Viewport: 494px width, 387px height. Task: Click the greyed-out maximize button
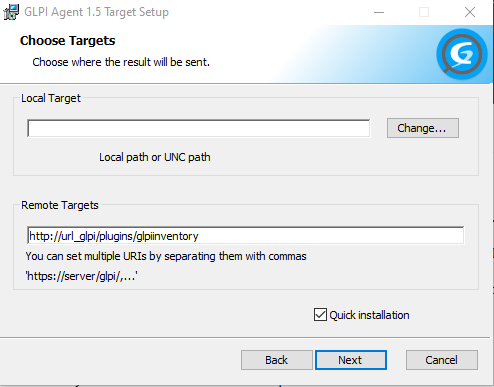click(424, 12)
